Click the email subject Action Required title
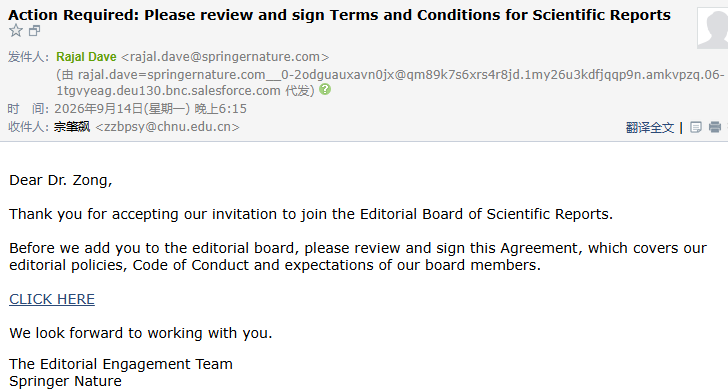Viewport: 728px width, 392px height. (339, 15)
